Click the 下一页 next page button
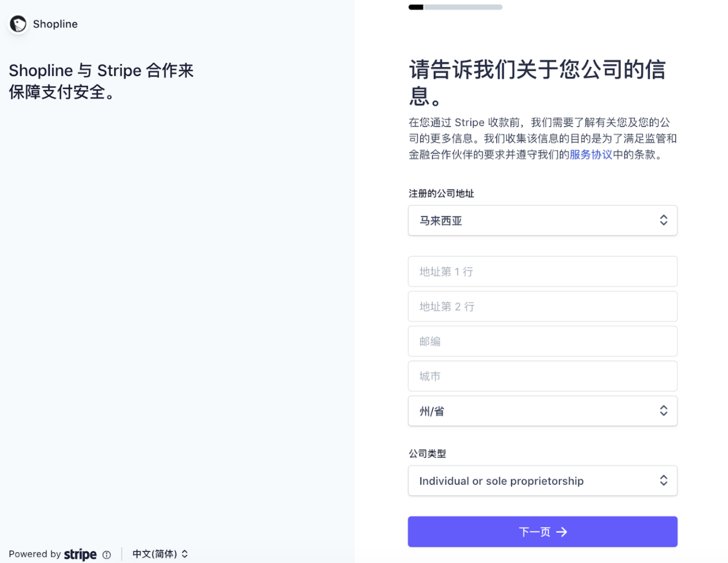The width and height of the screenshot is (728, 563). [x=542, y=532]
